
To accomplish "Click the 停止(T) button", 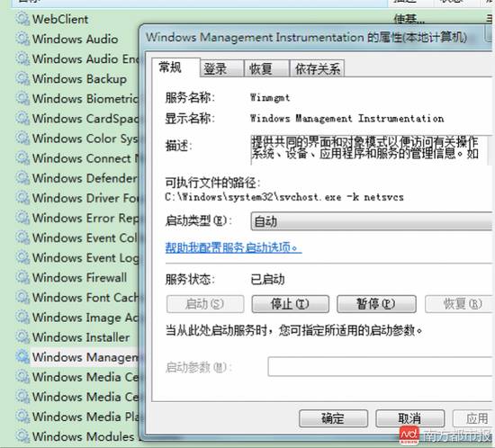I will (290, 304).
